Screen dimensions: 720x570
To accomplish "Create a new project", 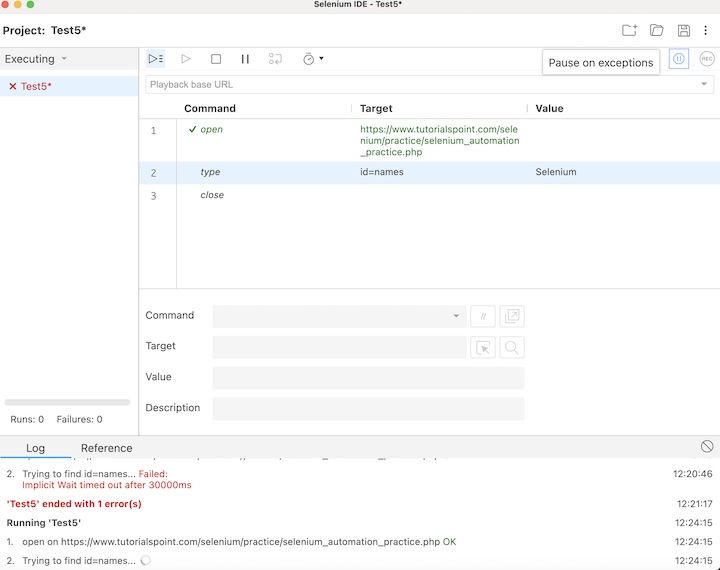I will click(x=629, y=31).
